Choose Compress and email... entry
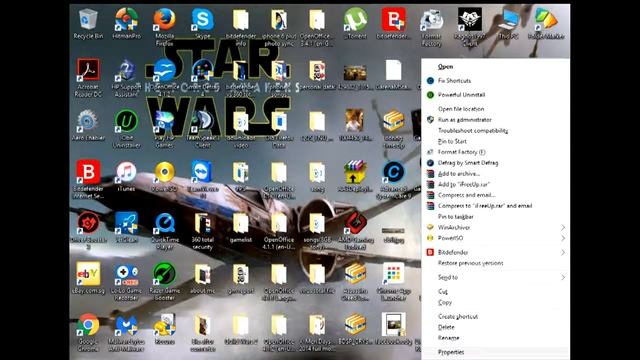Screen dimensions: 640x360 click(466, 195)
